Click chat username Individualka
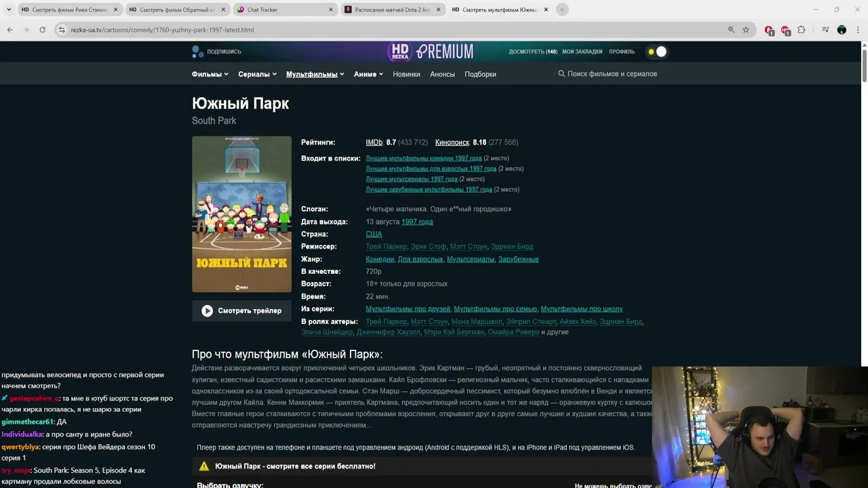The height and width of the screenshot is (488, 868). [x=22, y=434]
